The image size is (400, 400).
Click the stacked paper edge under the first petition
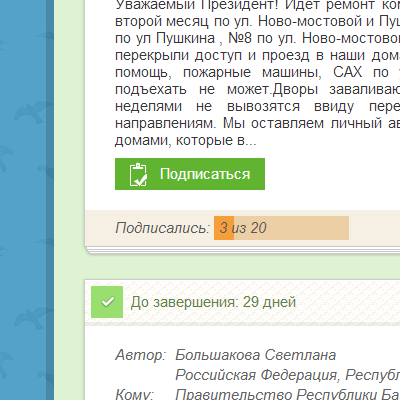click(x=242, y=251)
